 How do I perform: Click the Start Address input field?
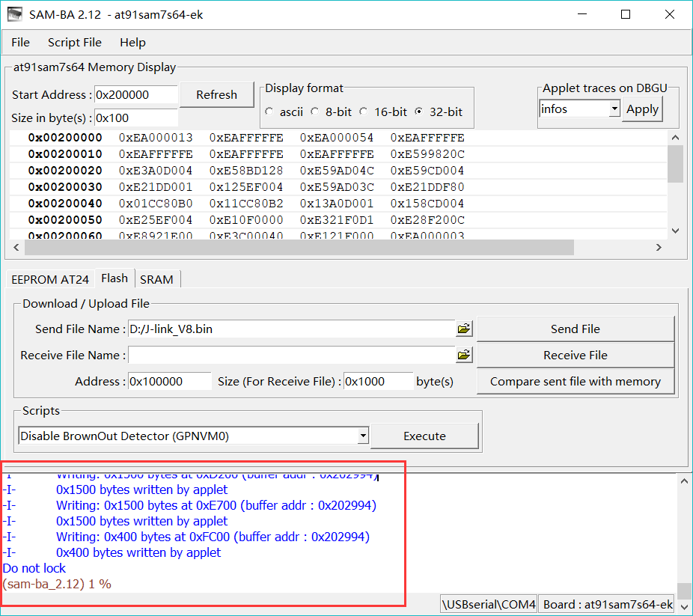135,94
